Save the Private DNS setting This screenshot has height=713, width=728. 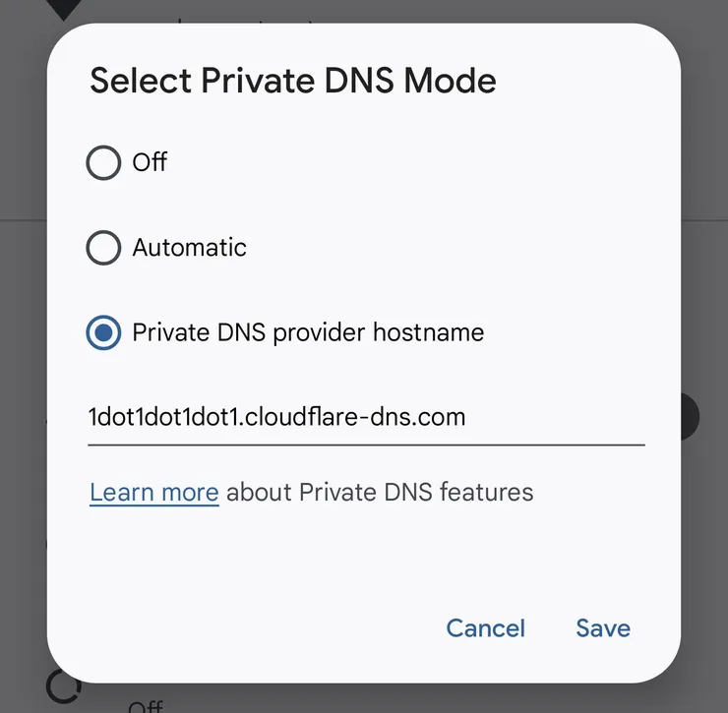[x=603, y=628]
